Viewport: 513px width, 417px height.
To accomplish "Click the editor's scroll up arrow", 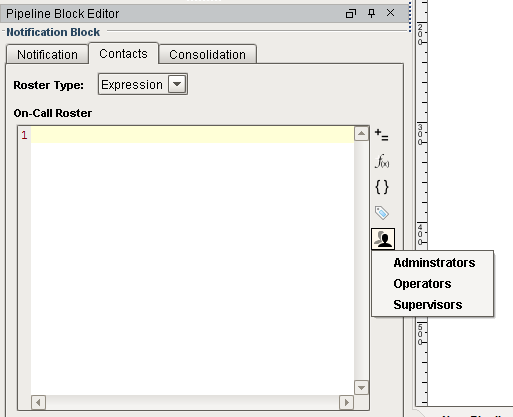I will click(361, 134).
